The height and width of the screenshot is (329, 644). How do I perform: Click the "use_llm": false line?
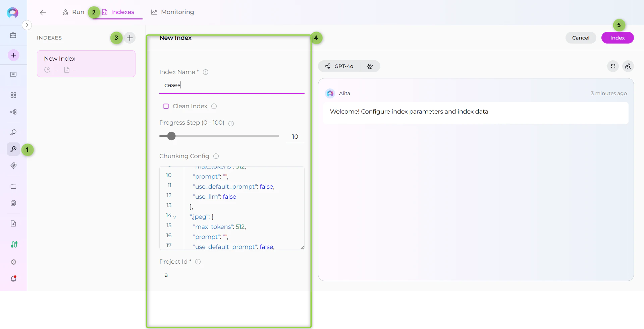[215, 197]
